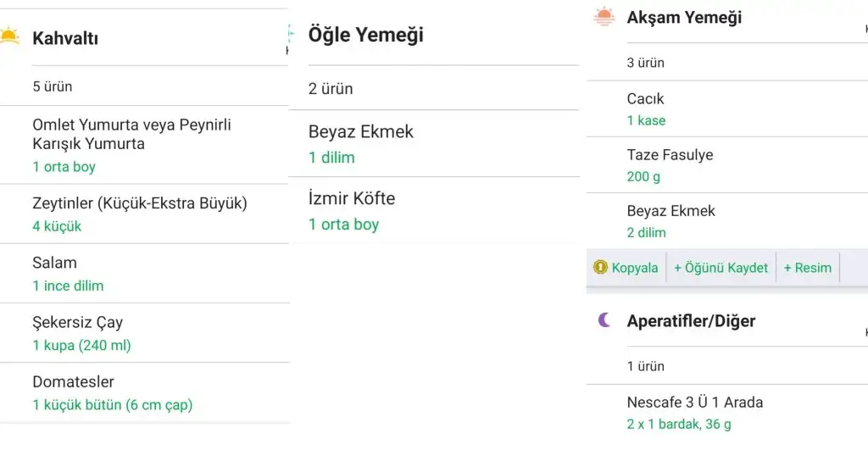Expand the Öğle Yemeği section title
Viewport: 868px width, 461px height.
tap(365, 35)
